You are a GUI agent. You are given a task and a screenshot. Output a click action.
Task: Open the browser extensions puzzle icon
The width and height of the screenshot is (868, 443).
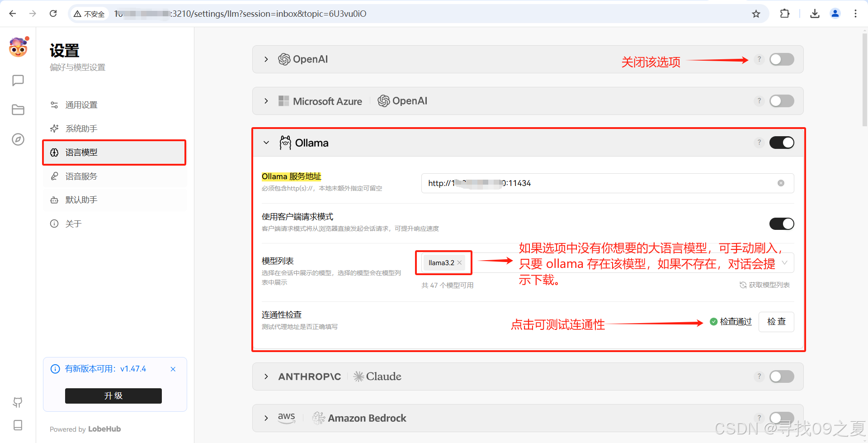pyautogui.click(x=785, y=14)
